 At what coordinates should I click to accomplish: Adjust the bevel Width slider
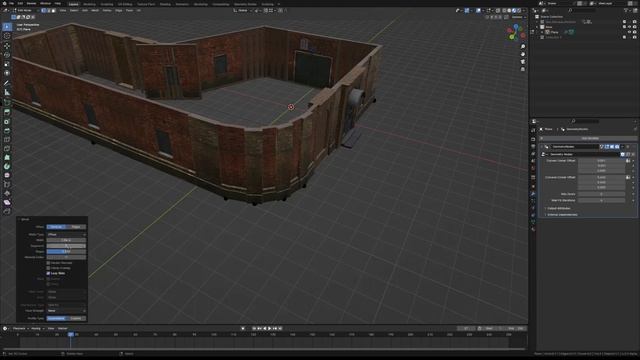(x=66, y=240)
